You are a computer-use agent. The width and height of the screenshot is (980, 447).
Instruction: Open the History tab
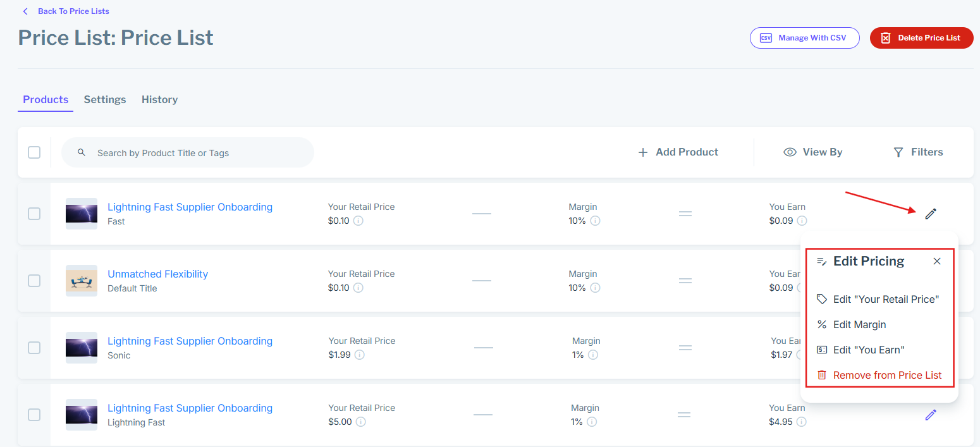point(159,99)
